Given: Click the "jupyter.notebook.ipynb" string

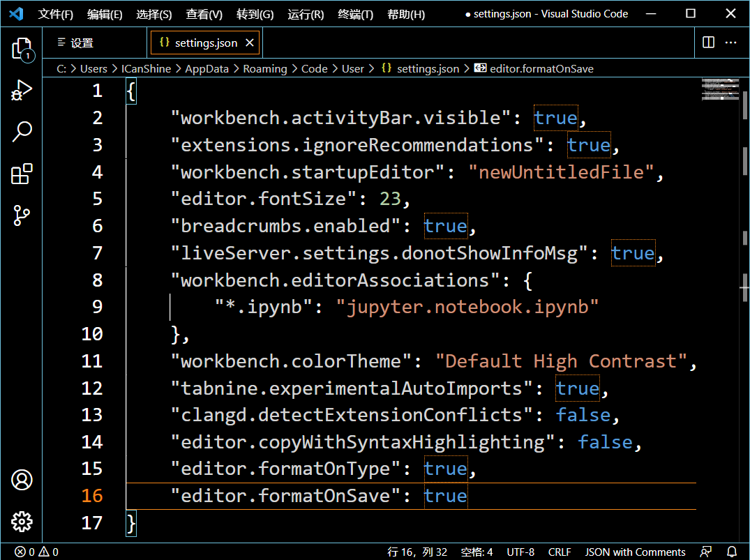Looking at the screenshot, I should pos(467,307).
